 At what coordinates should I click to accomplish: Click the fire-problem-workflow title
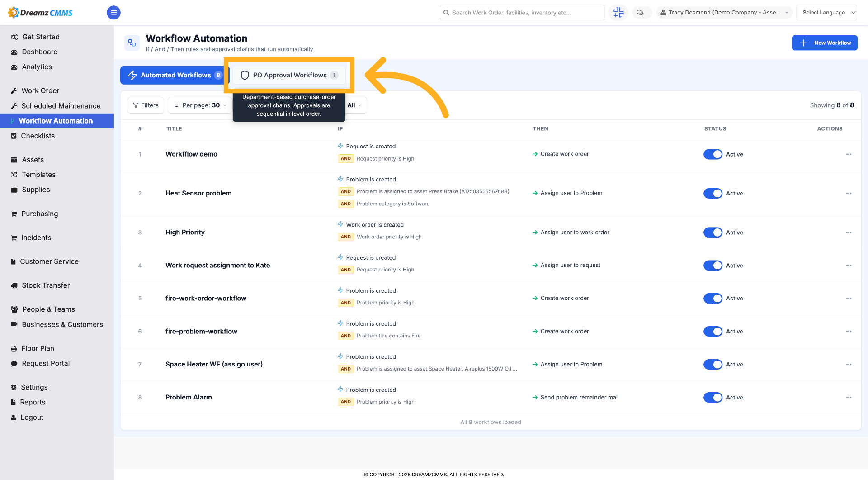pos(201,331)
